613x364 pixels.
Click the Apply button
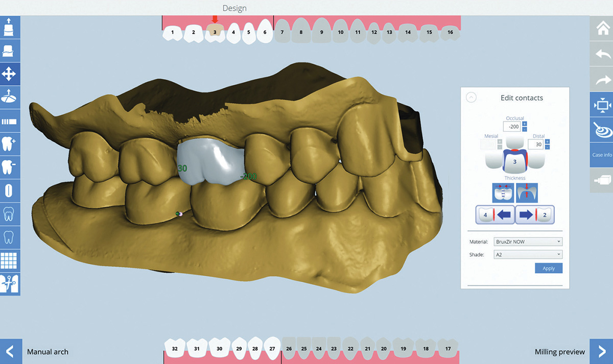548,269
